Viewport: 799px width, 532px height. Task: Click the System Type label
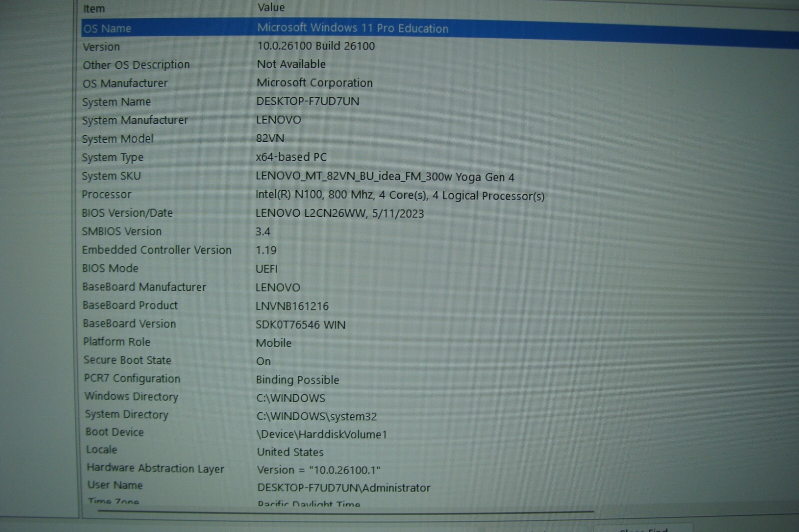pos(112,158)
